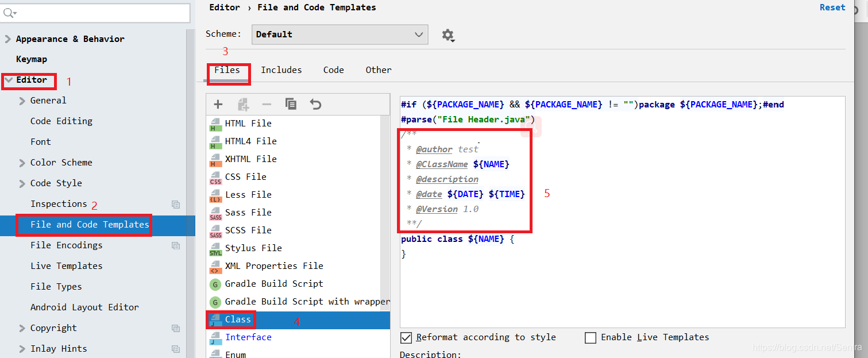Viewport: 868px width, 358px height.
Task: Click the project-level icon beside Inspections
Action: (x=176, y=204)
